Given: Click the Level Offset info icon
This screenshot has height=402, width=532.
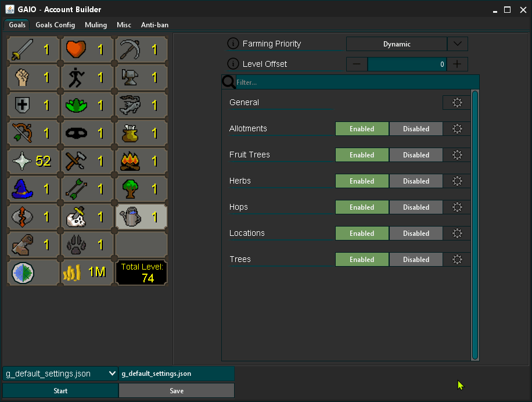Looking at the screenshot, I should tap(233, 63).
